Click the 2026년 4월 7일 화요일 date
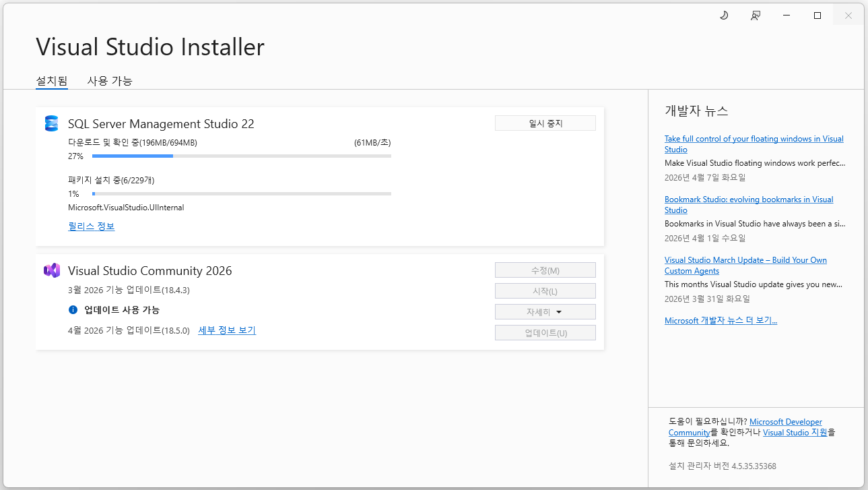The height and width of the screenshot is (490, 868). pos(705,178)
